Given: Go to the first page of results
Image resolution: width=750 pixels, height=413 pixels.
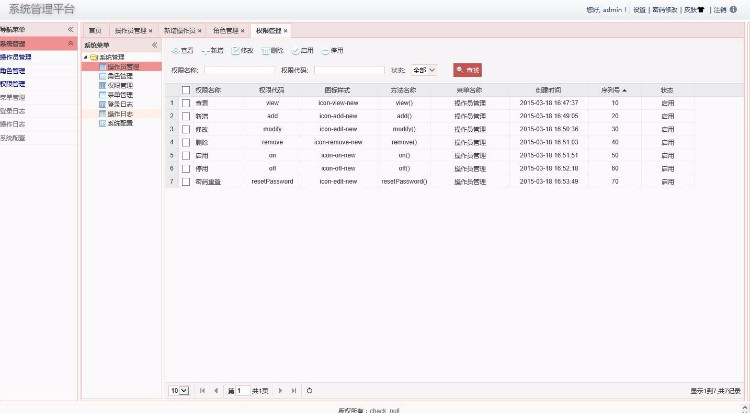Looking at the screenshot, I should coord(202,391).
